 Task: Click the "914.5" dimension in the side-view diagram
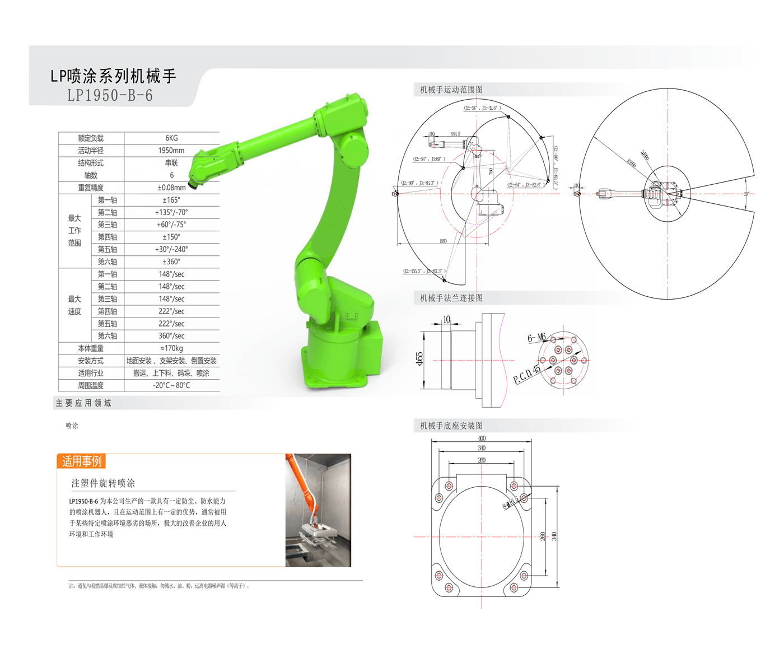[x=455, y=134]
